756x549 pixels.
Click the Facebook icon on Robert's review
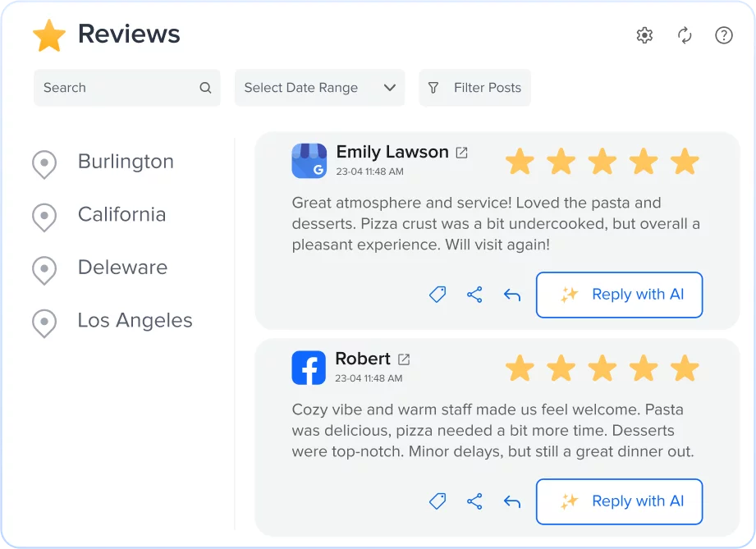click(309, 368)
